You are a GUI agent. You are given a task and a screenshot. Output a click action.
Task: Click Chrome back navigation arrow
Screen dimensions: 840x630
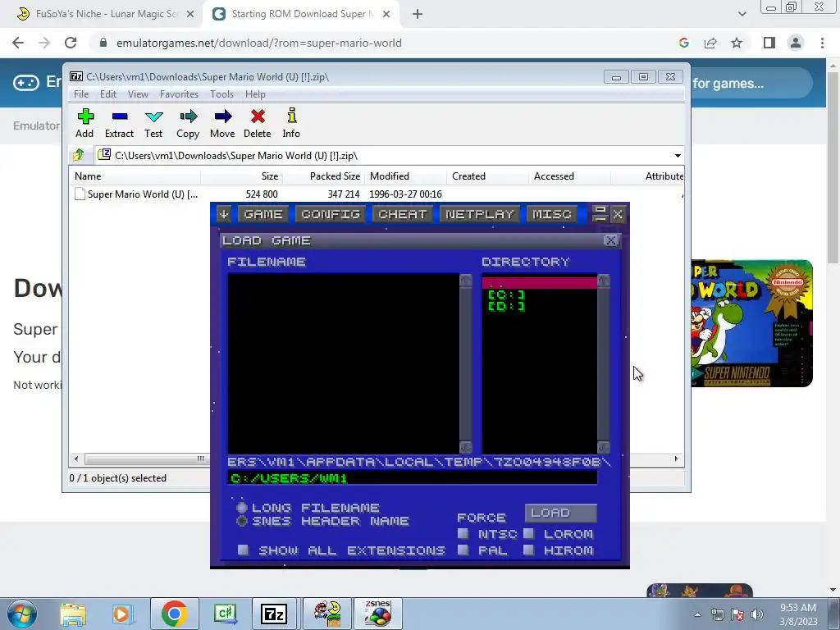(x=18, y=43)
